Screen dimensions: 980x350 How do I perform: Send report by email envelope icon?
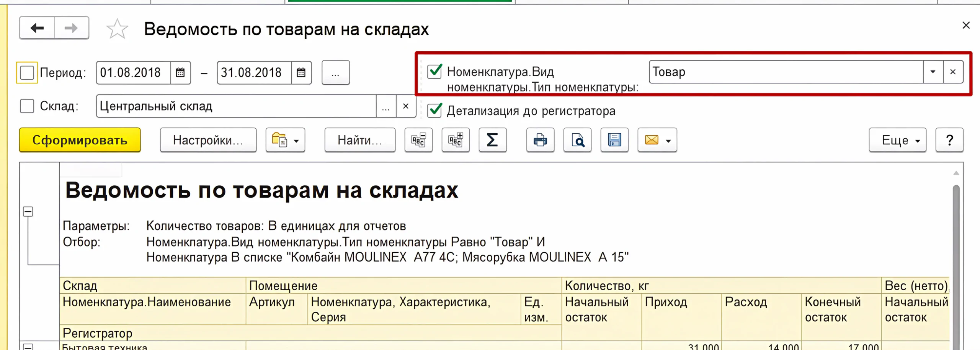pyautogui.click(x=652, y=140)
